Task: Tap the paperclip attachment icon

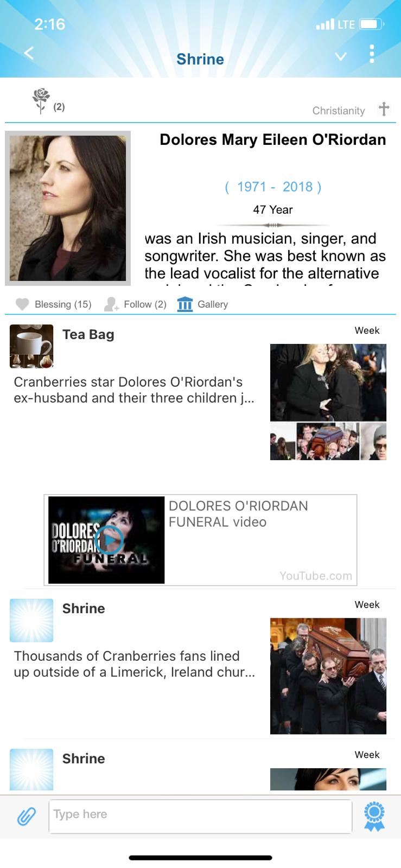Action: pos(26,816)
